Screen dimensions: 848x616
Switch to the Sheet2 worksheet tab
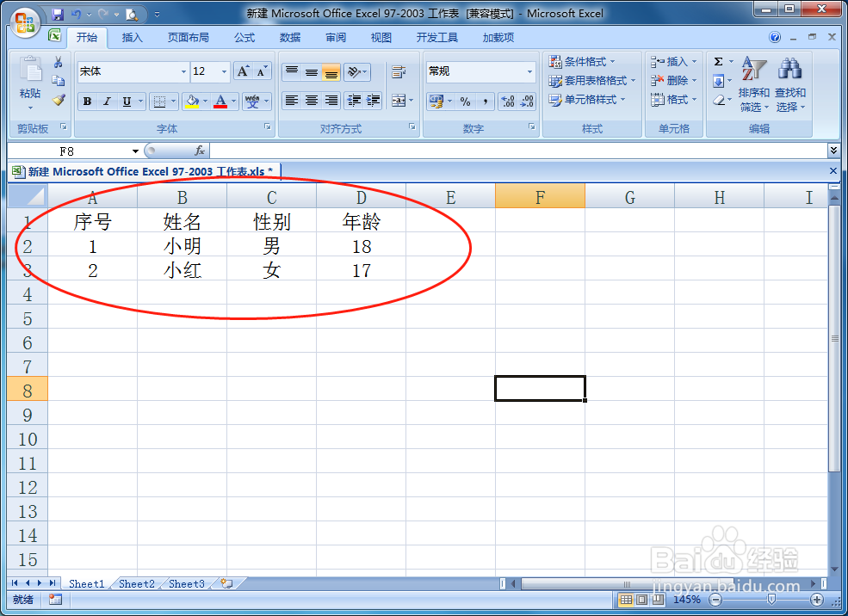tap(135, 583)
